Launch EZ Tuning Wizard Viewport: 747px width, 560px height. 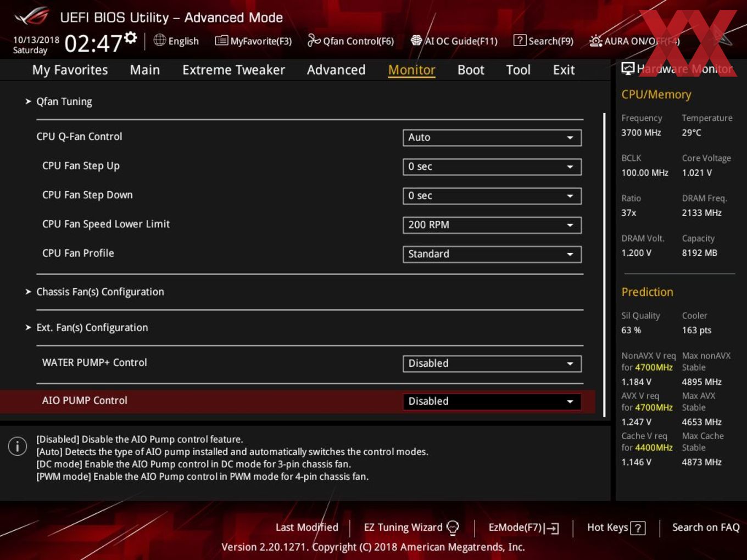point(411,528)
